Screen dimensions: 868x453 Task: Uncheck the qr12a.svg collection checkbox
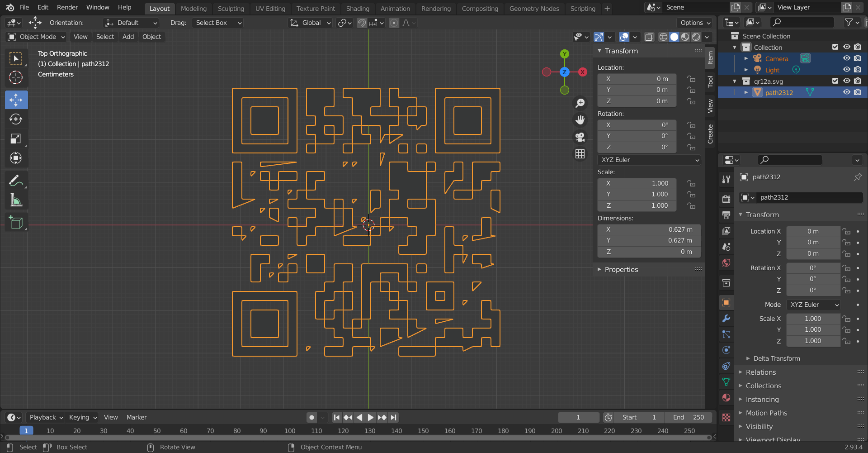click(835, 81)
